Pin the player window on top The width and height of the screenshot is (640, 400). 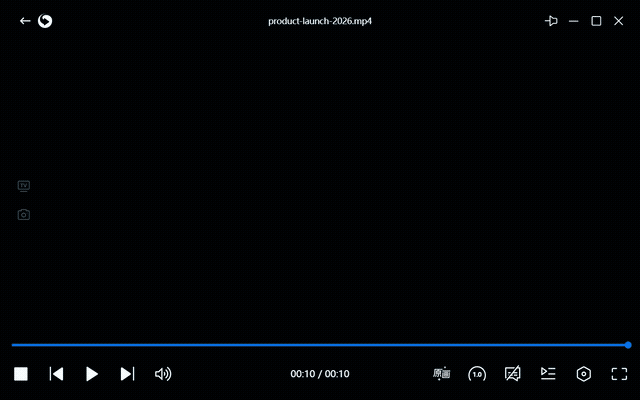click(x=551, y=21)
